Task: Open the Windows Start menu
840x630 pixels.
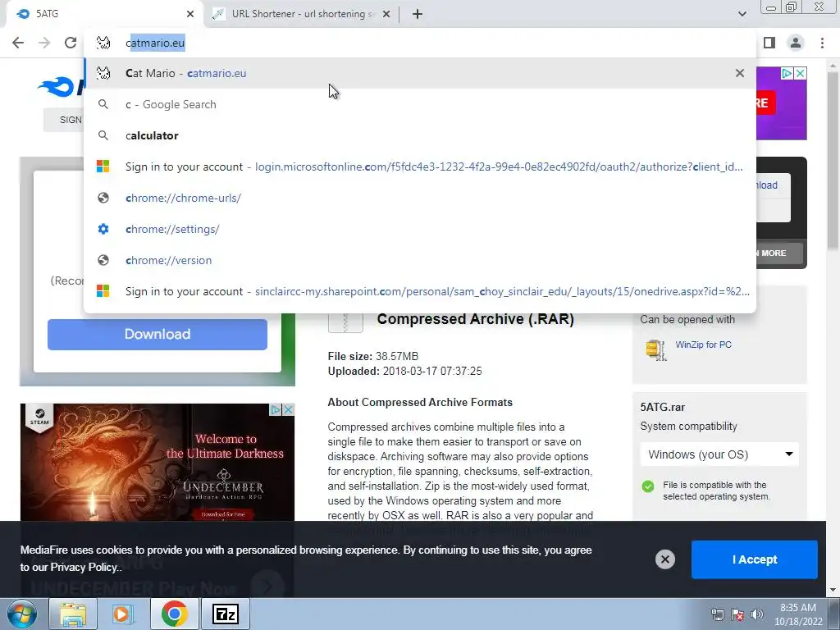Action: coord(21,614)
